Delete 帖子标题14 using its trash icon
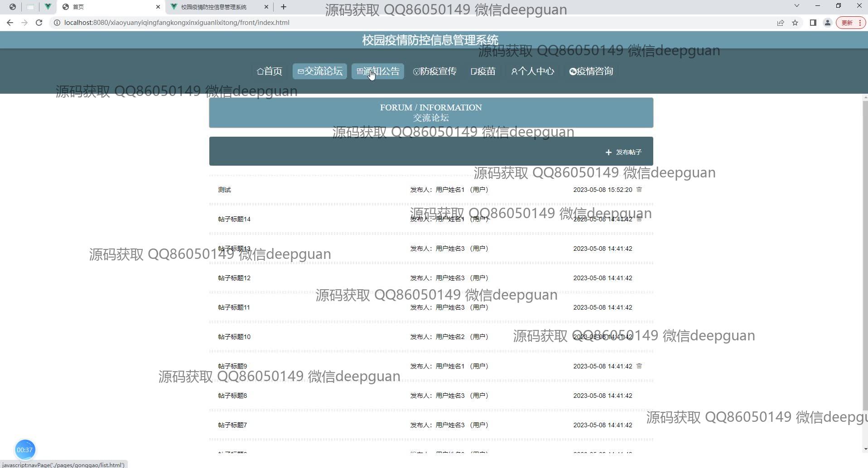 (x=639, y=219)
